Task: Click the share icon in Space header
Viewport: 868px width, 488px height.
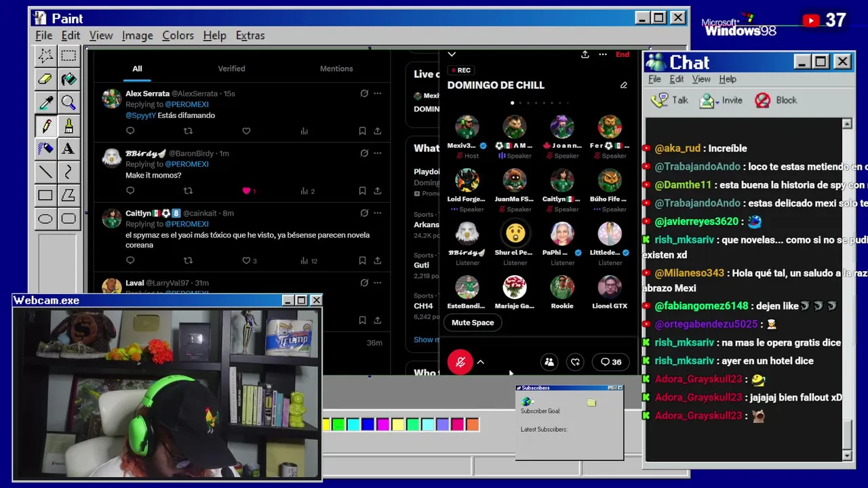Action: [585, 54]
